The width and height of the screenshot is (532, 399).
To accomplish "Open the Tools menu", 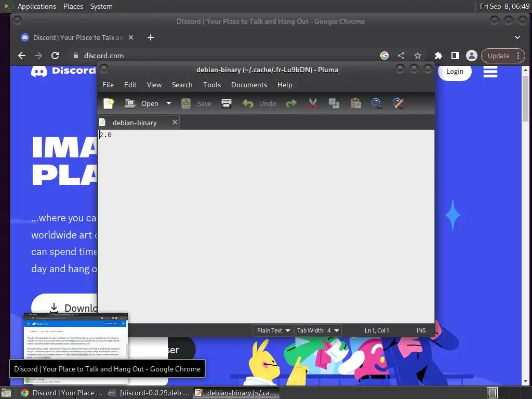I will pos(212,85).
